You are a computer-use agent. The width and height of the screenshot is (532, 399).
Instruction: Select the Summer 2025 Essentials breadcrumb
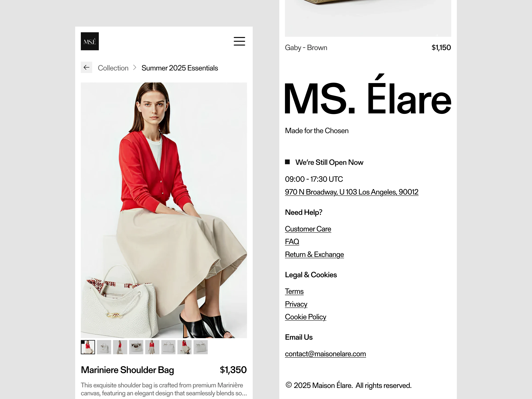click(x=180, y=68)
